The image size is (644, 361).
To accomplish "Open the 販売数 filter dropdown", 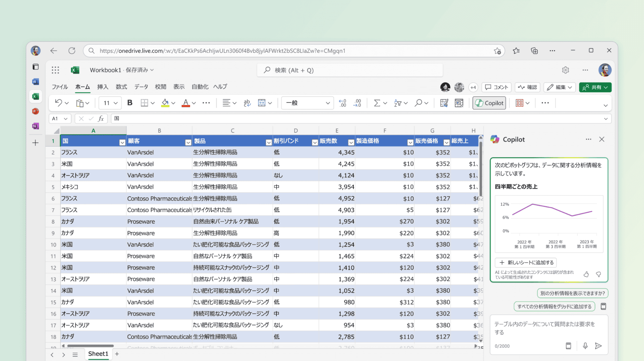I will point(351,142).
